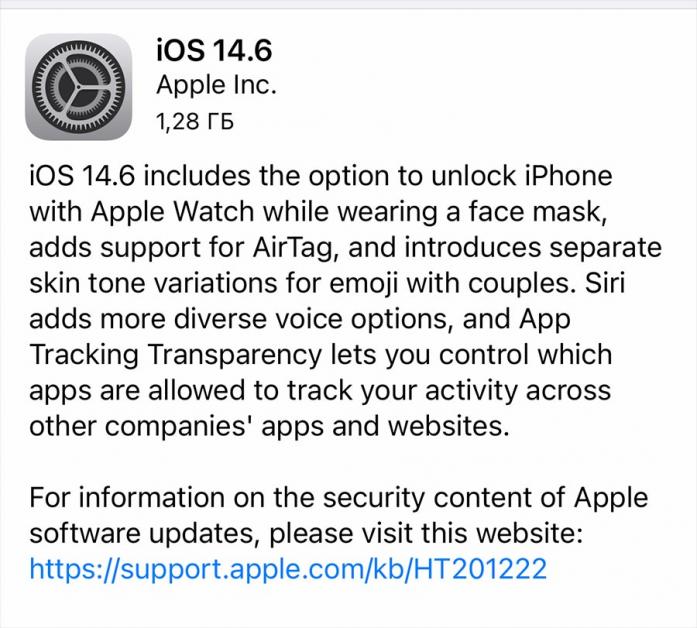Click the phrase 'diverse voice options'
The height and width of the screenshot is (628, 697).
[310, 319]
